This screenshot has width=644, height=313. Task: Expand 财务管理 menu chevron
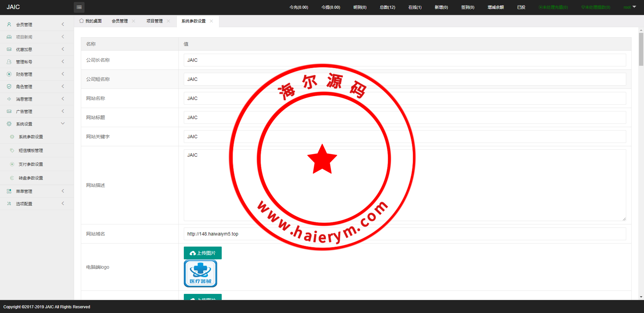[x=63, y=74]
